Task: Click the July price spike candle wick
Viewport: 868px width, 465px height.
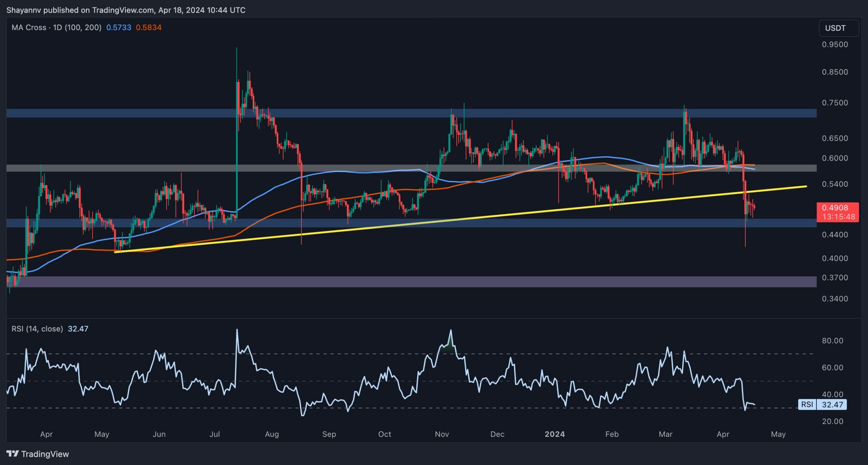Action: pyautogui.click(x=237, y=63)
